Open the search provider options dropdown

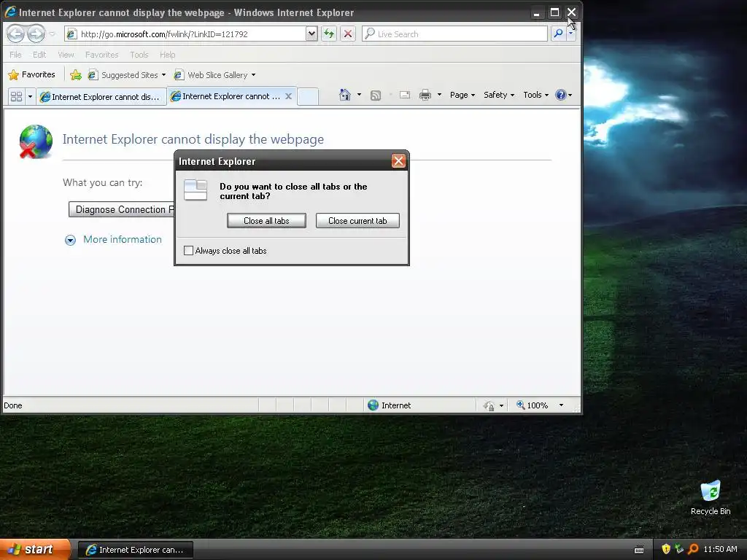coord(570,34)
